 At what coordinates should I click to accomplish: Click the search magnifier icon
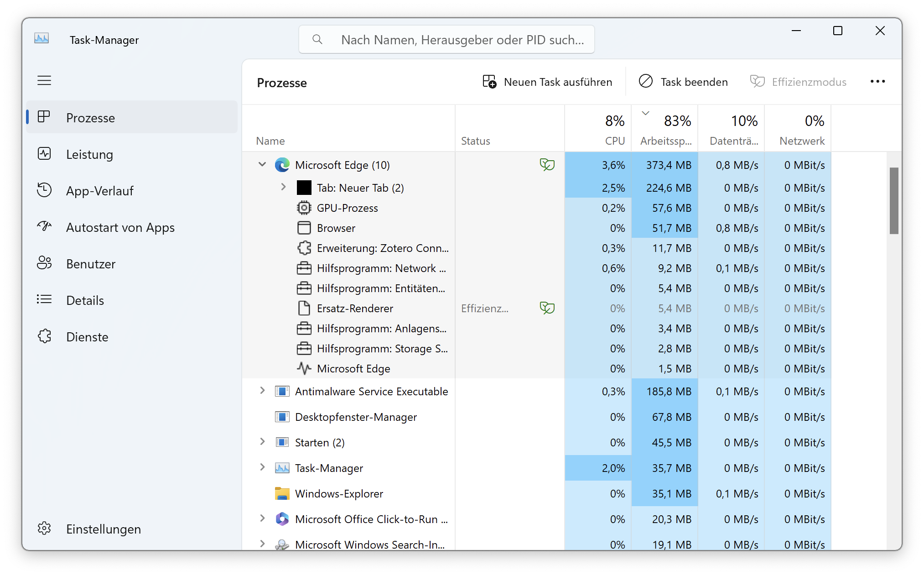(317, 40)
